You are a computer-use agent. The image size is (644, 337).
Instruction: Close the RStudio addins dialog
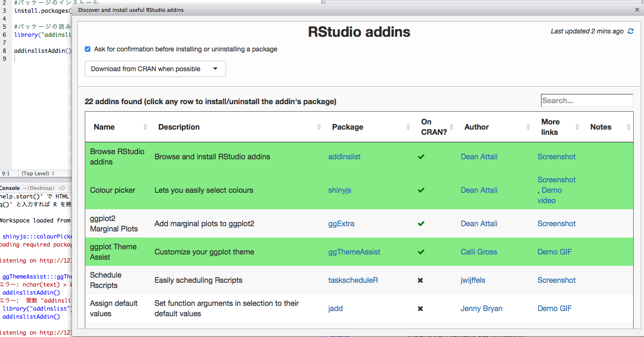[x=637, y=9]
